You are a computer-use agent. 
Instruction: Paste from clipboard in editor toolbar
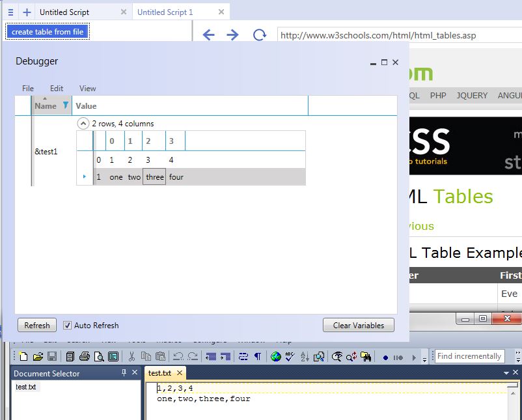(161, 357)
